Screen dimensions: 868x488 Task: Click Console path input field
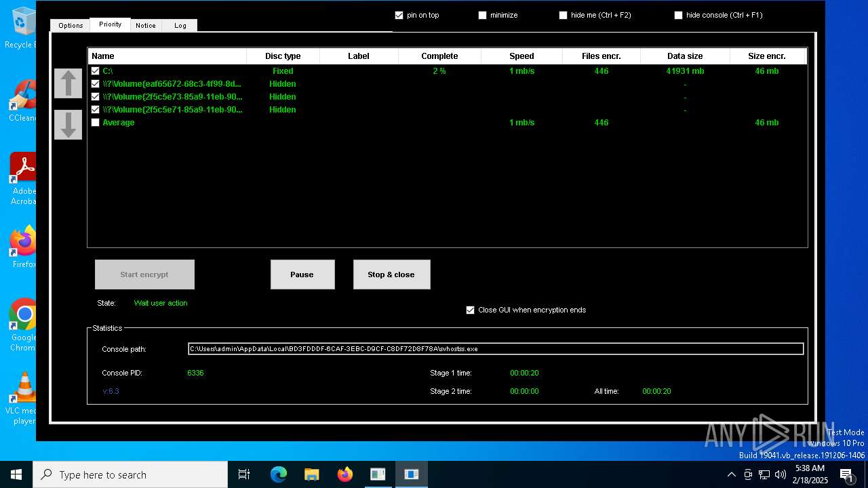[496, 348]
